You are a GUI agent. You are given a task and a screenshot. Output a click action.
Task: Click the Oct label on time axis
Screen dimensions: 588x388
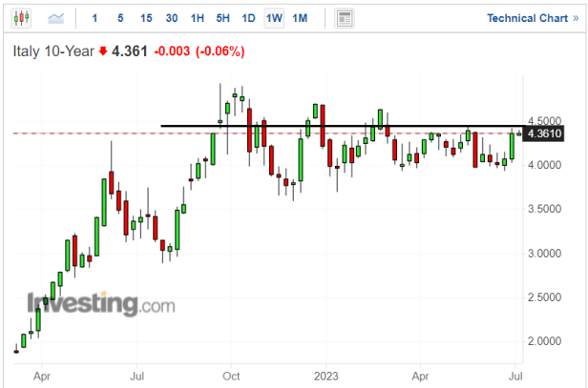click(231, 376)
